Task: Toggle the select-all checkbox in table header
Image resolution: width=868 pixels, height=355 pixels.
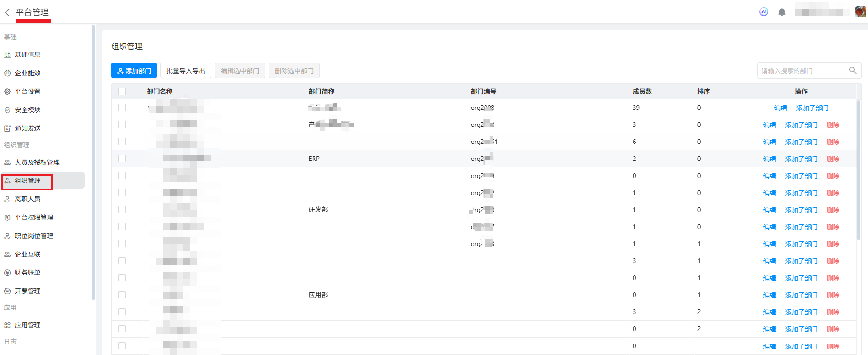Action: pyautogui.click(x=122, y=92)
